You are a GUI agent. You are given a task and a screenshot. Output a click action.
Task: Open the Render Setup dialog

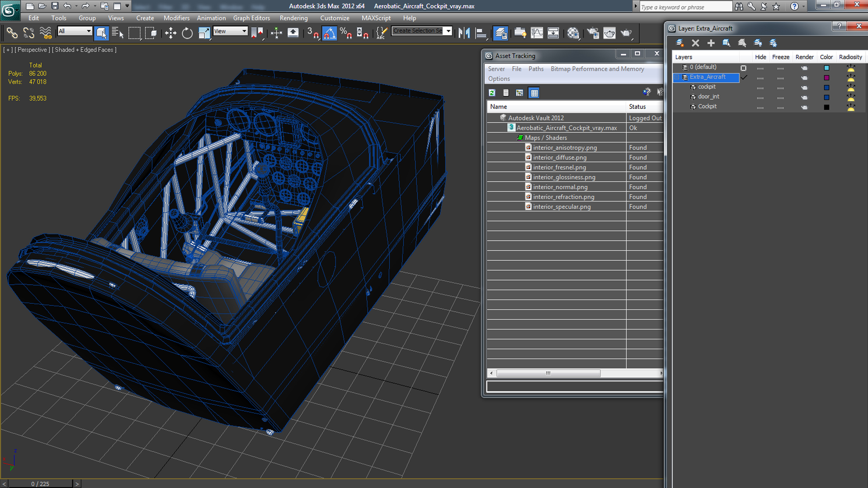[x=593, y=33]
